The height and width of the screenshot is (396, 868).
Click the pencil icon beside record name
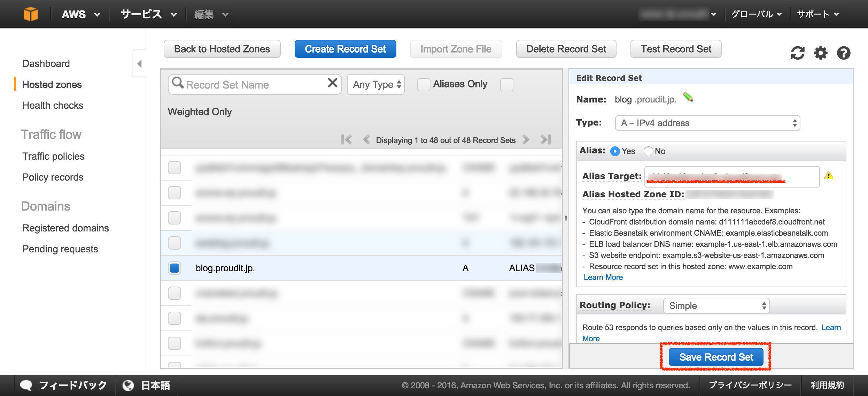click(688, 97)
